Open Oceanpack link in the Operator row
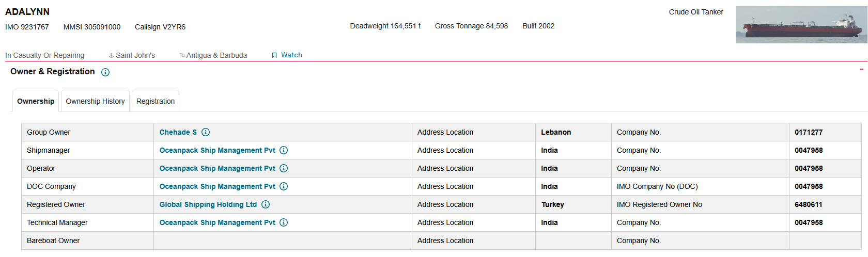This screenshot has height=257, width=868. click(x=218, y=168)
